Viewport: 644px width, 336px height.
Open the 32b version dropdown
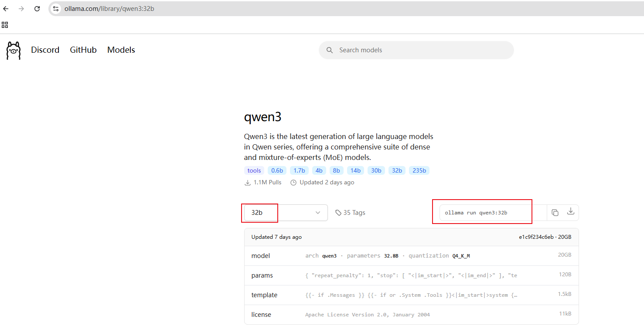(286, 213)
